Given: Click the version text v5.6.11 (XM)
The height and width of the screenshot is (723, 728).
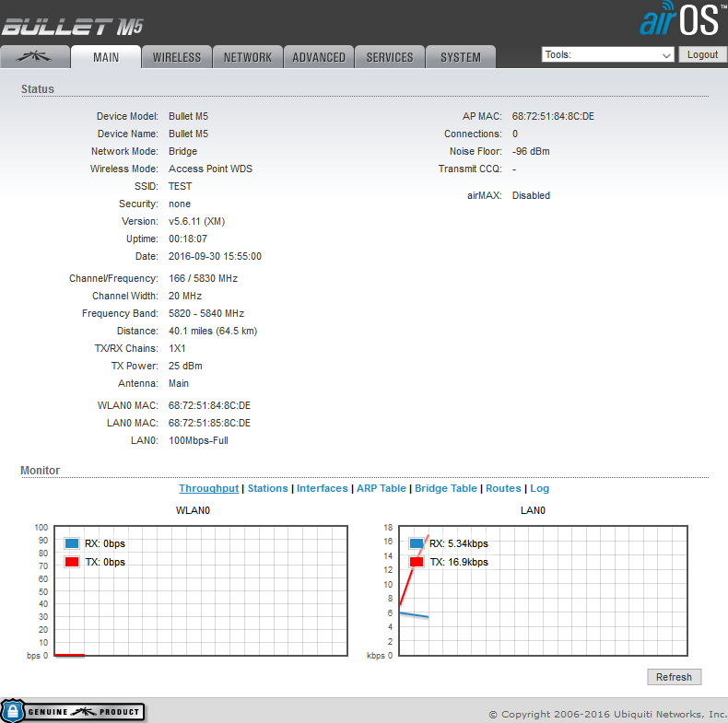Looking at the screenshot, I should (x=196, y=221).
